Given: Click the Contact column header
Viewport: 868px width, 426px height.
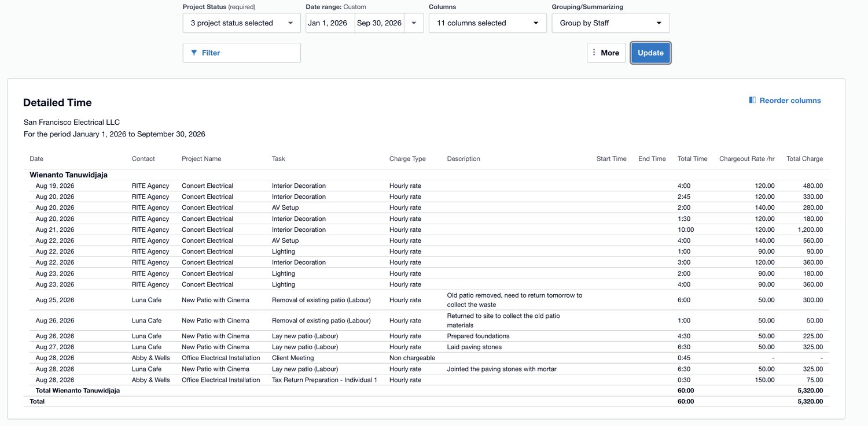Looking at the screenshot, I should [x=144, y=158].
